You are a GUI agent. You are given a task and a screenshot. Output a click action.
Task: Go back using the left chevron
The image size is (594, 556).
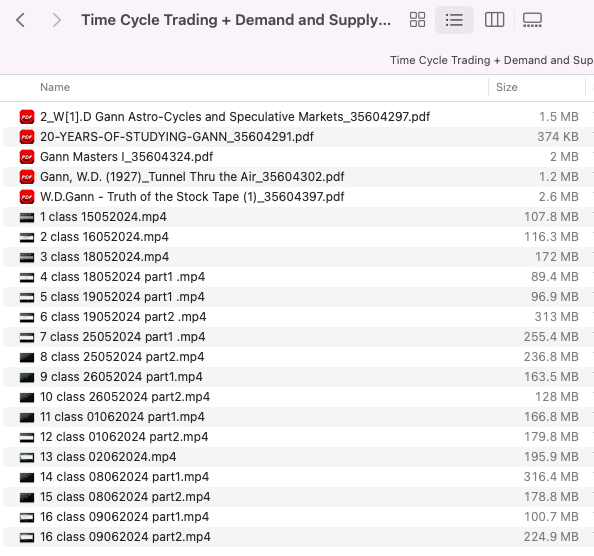coord(21,20)
